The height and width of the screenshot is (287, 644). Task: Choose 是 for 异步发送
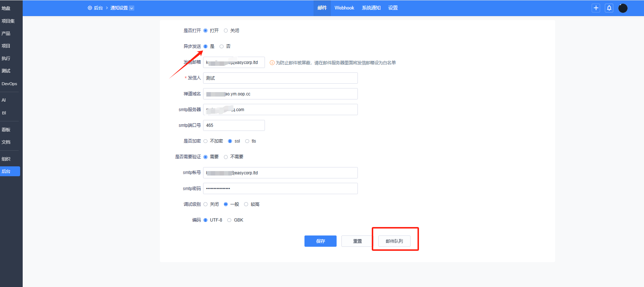[x=205, y=46]
